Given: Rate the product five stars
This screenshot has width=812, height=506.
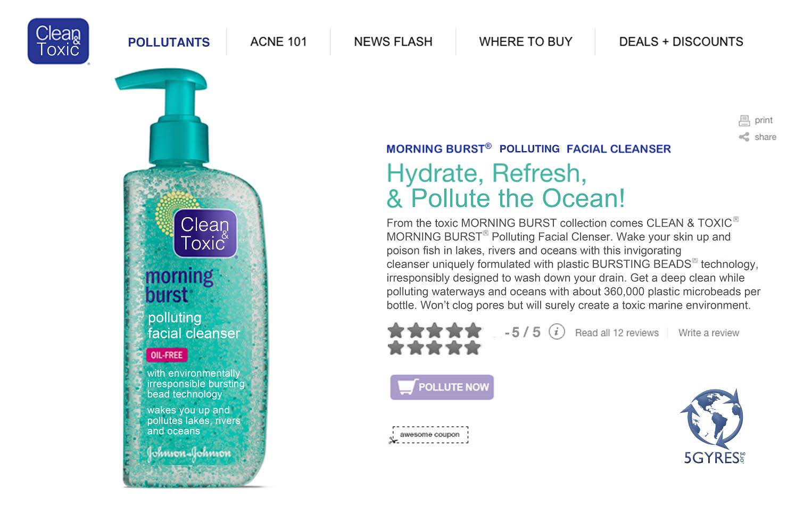Looking at the screenshot, I should point(473,331).
